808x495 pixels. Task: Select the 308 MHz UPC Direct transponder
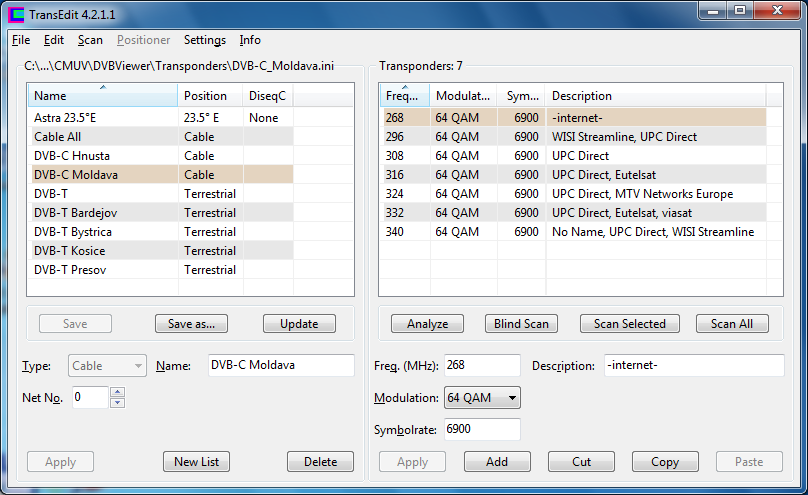pyautogui.click(x=575, y=156)
